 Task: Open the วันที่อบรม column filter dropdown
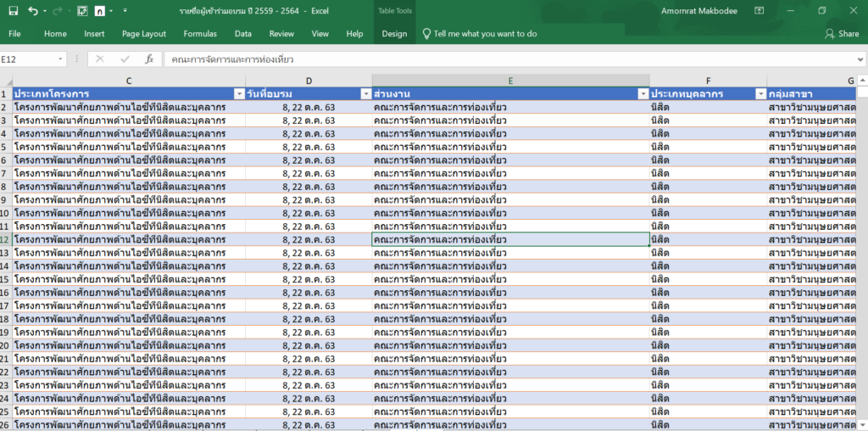click(365, 94)
